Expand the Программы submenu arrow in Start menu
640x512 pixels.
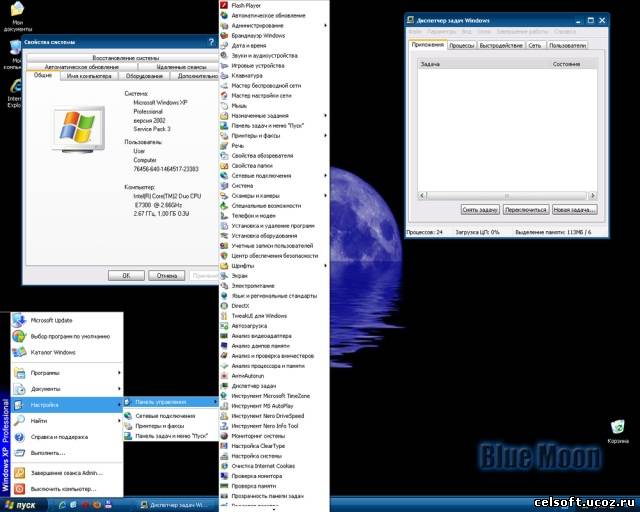(119, 373)
